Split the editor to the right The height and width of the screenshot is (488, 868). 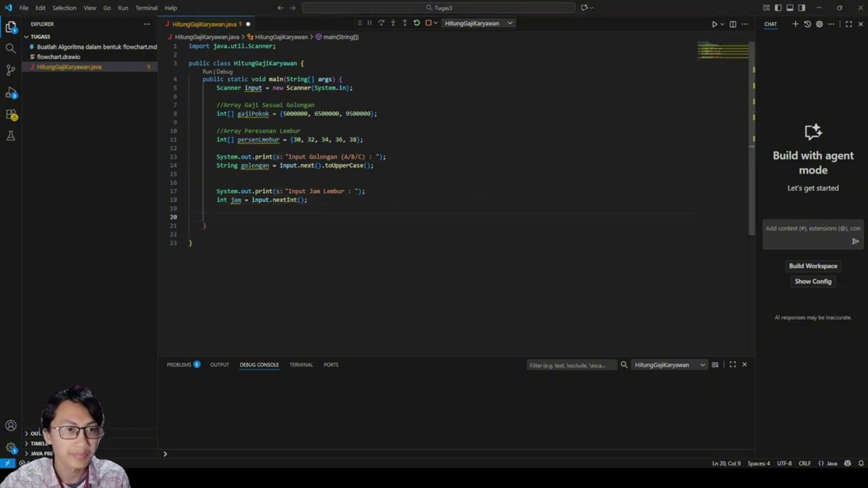pyautogui.click(x=732, y=24)
